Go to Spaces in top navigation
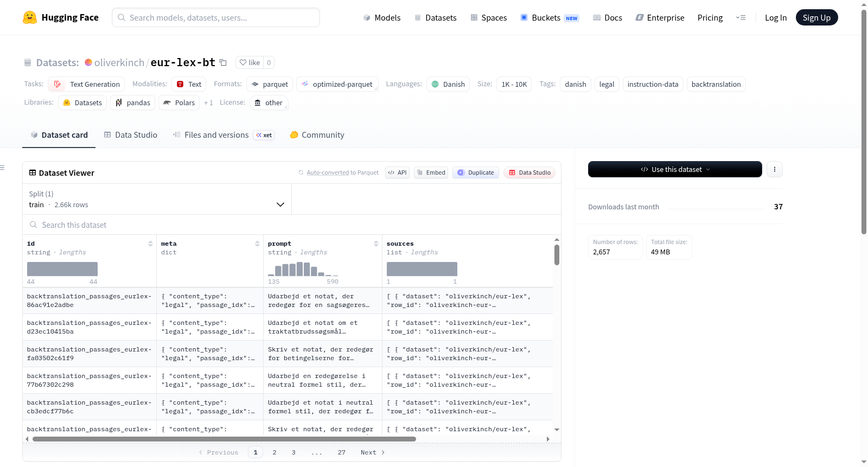 pyautogui.click(x=488, y=17)
